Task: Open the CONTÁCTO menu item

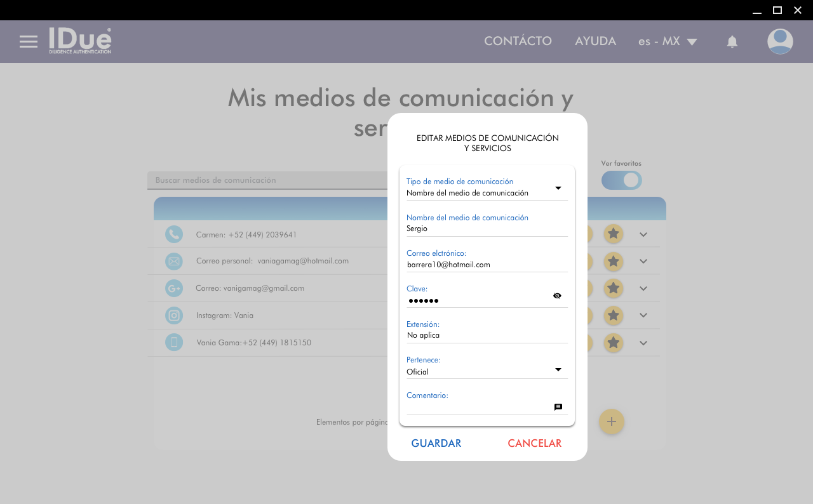Action: (x=518, y=41)
